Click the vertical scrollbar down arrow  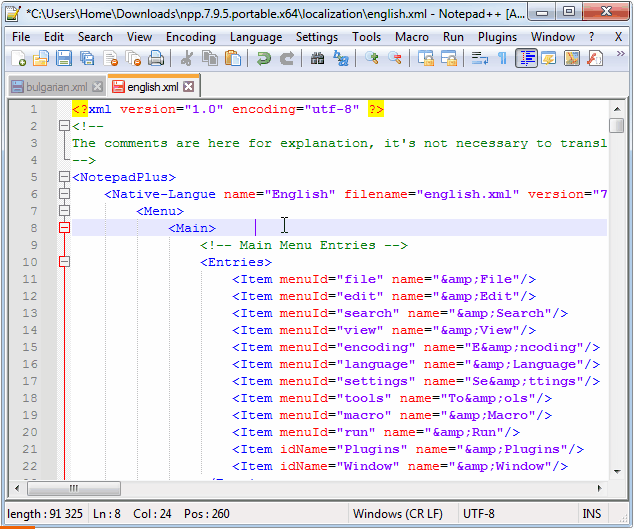coord(618,471)
